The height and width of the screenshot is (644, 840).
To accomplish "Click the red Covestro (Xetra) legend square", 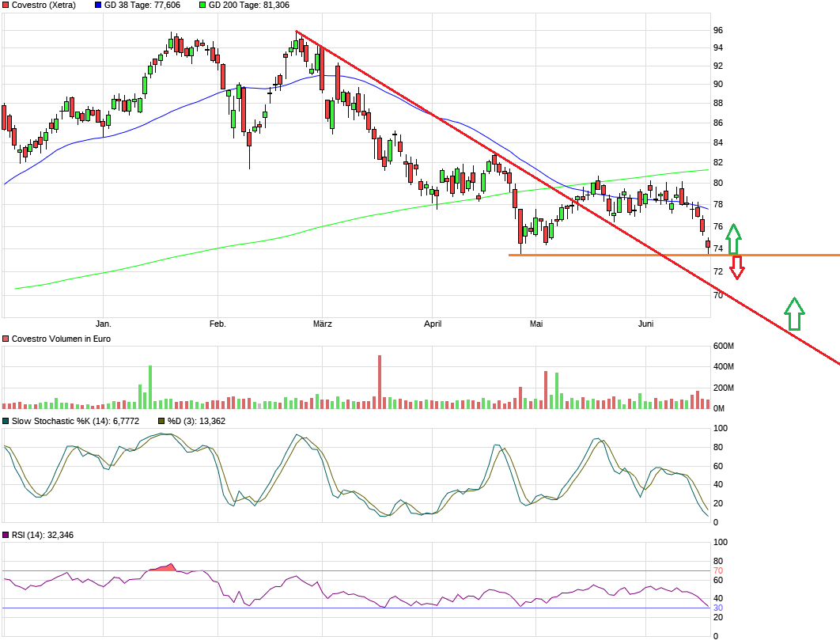I will pyautogui.click(x=6, y=5).
